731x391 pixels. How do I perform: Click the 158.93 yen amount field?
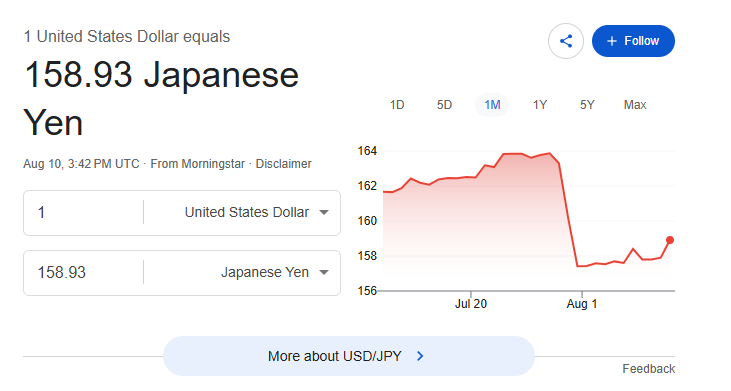84,272
